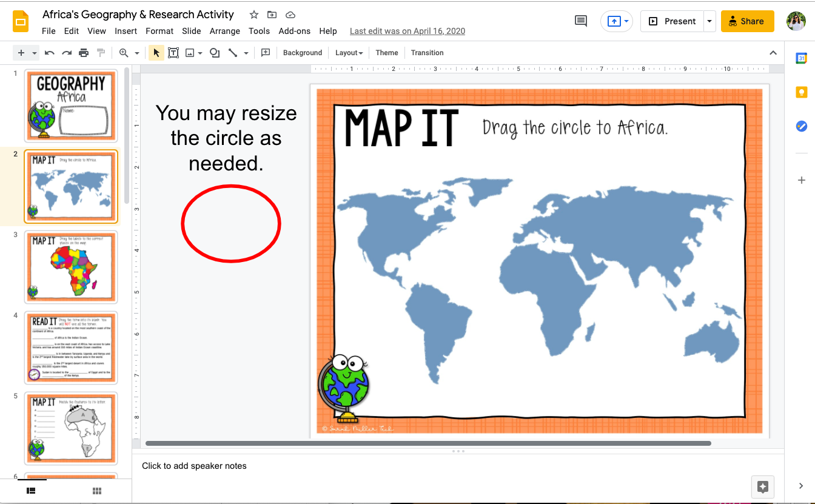Open Google Keep in the side panel
The height and width of the screenshot is (504, 815).
(802, 92)
